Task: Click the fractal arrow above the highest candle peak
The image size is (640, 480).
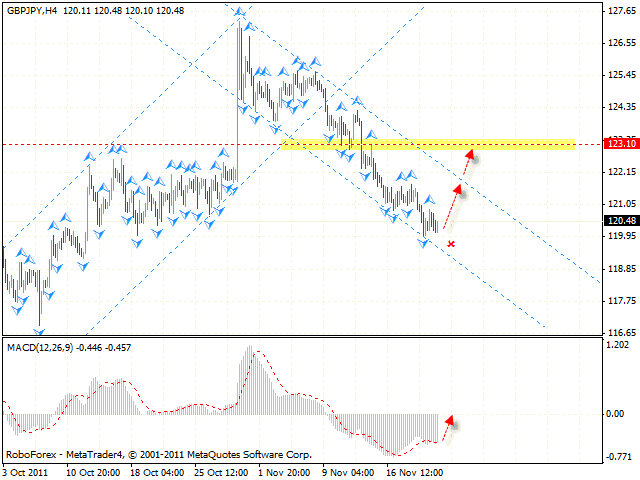Action: (x=240, y=12)
